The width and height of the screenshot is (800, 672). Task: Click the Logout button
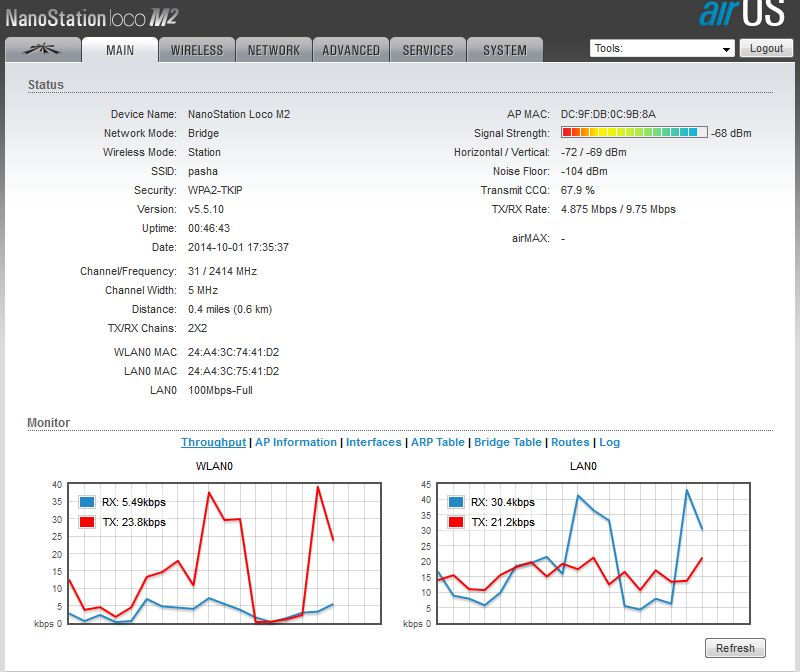(x=766, y=48)
